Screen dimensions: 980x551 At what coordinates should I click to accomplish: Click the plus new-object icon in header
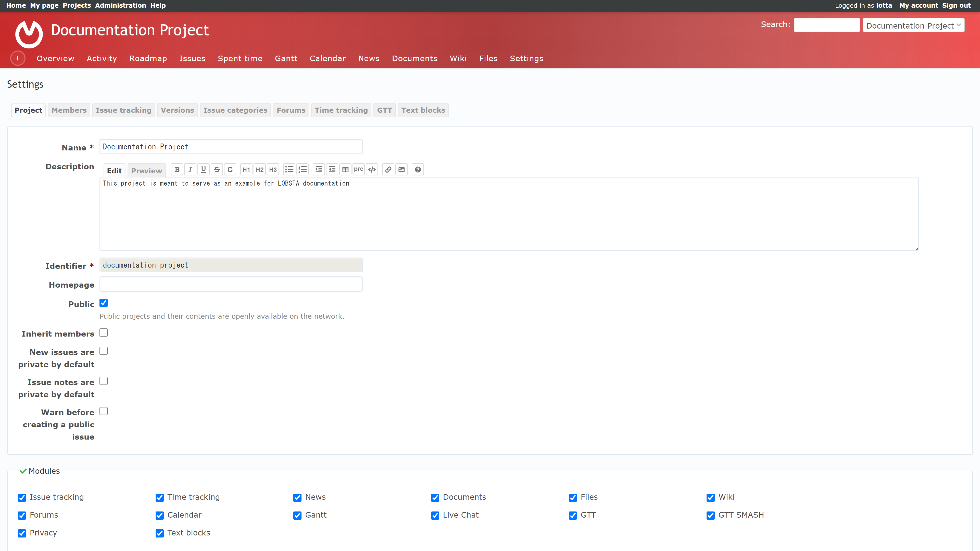[18, 58]
